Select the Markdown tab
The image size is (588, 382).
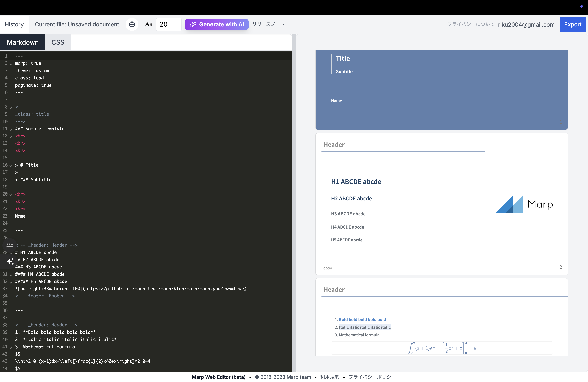23,42
